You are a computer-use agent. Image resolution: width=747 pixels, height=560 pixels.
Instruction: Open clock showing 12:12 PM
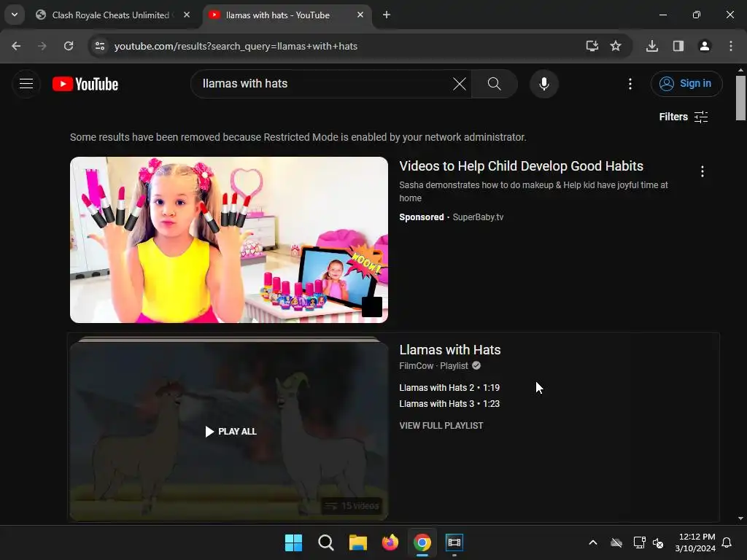click(x=695, y=542)
